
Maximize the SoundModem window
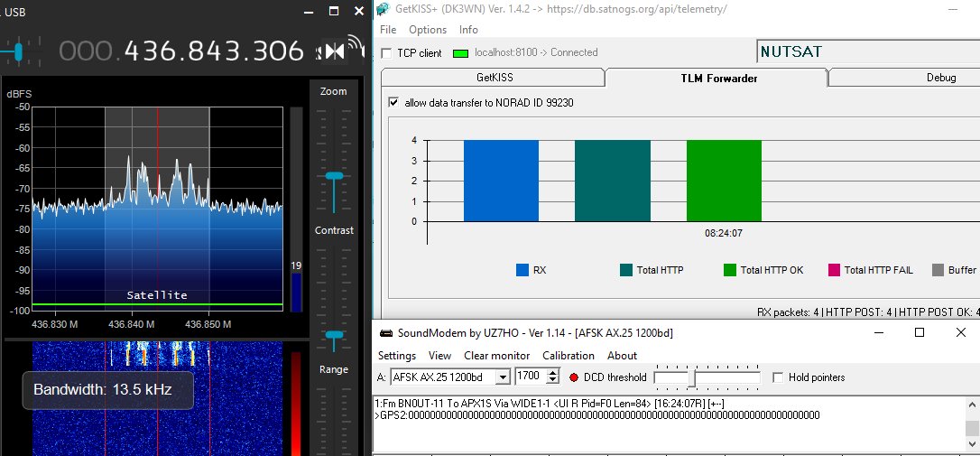pos(920,333)
